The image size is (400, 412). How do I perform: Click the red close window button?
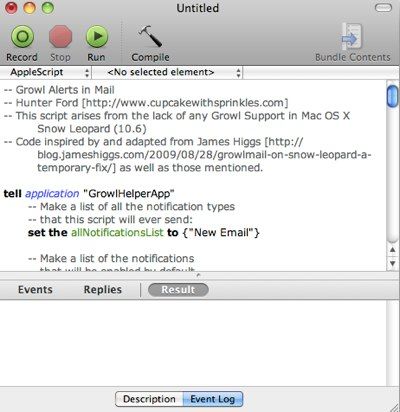coord(11,8)
